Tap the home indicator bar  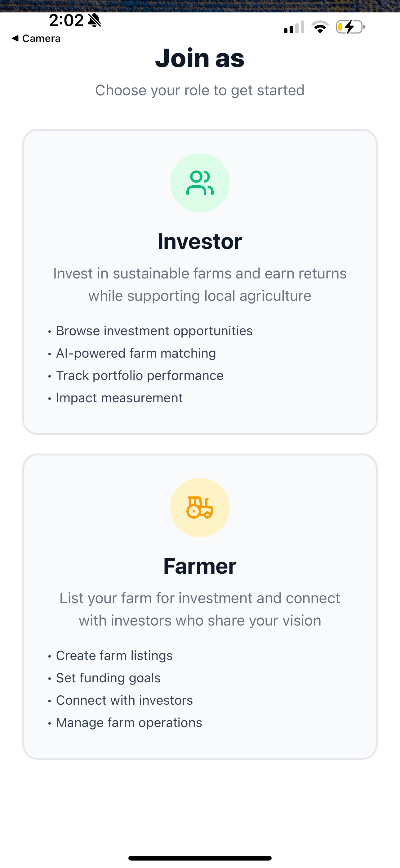[200, 858]
